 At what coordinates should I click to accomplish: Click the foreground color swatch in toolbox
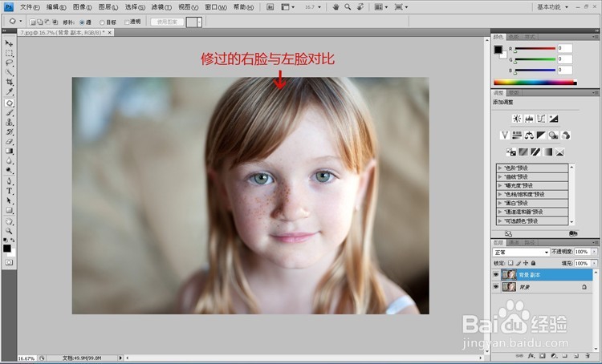pyautogui.click(x=7, y=249)
